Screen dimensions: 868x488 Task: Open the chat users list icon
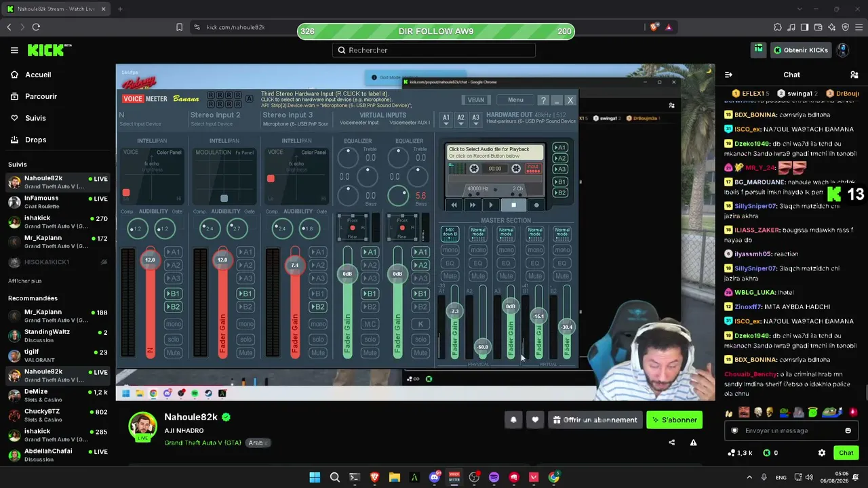(854, 75)
